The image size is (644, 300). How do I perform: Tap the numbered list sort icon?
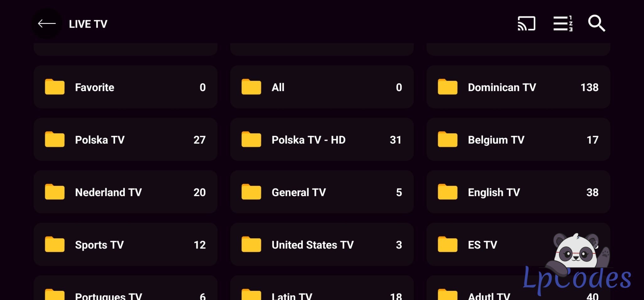[x=563, y=24]
